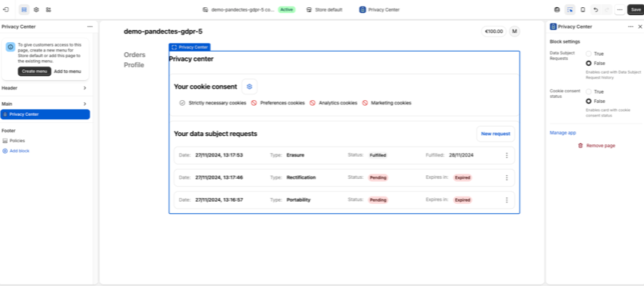
Task: Open the Privacy Center page selector
Action: coord(379,9)
